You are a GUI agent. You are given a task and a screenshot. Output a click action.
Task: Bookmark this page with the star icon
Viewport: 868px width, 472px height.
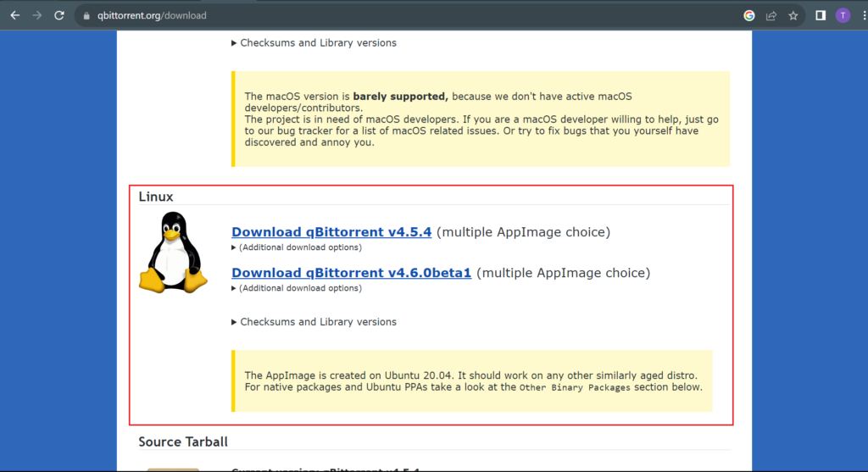coord(793,15)
